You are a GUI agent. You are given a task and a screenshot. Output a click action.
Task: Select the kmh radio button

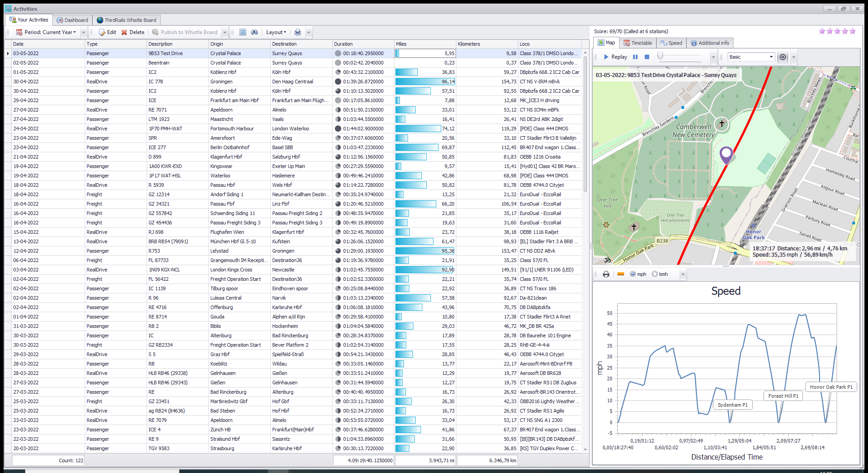(655, 274)
